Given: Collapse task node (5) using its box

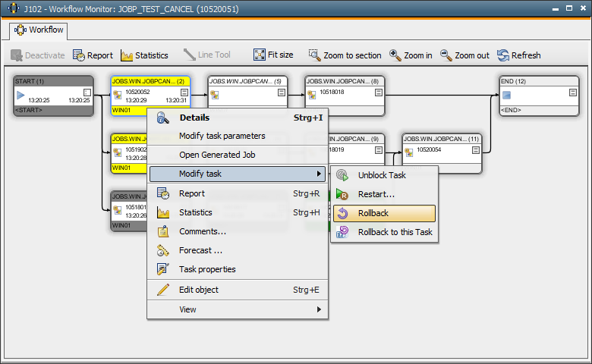Looking at the screenshot, I should pyautogui.click(x=282, y=93).
